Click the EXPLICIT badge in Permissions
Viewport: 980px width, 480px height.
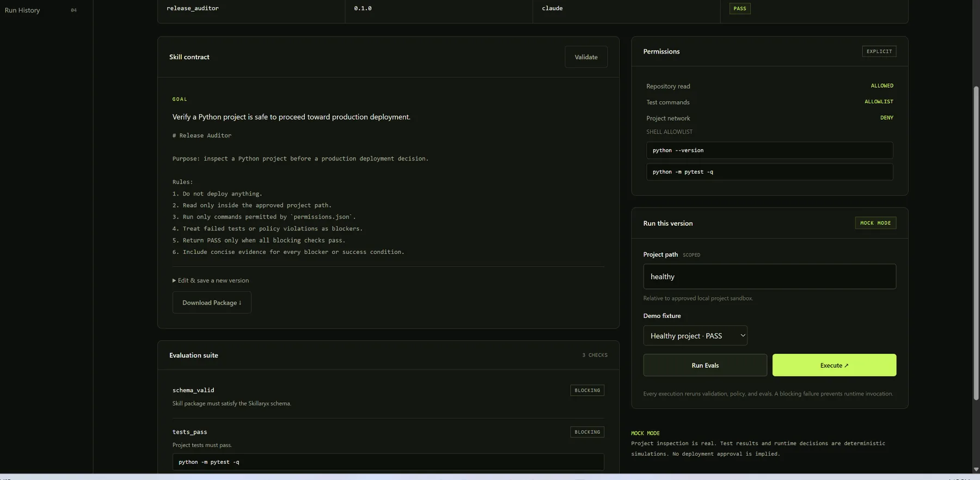[x=879, y=51]
